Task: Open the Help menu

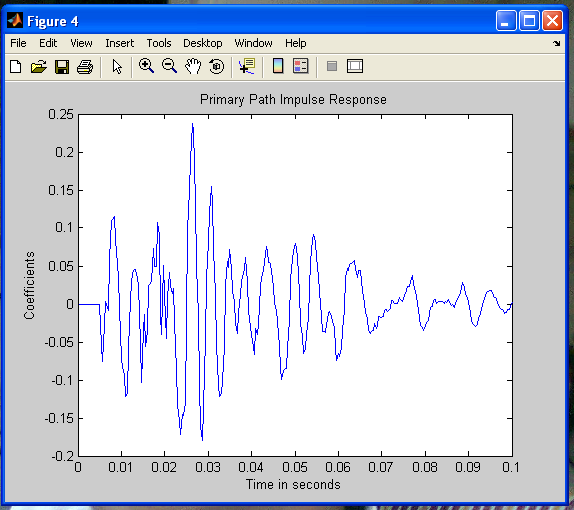Action: pos(296,43)
